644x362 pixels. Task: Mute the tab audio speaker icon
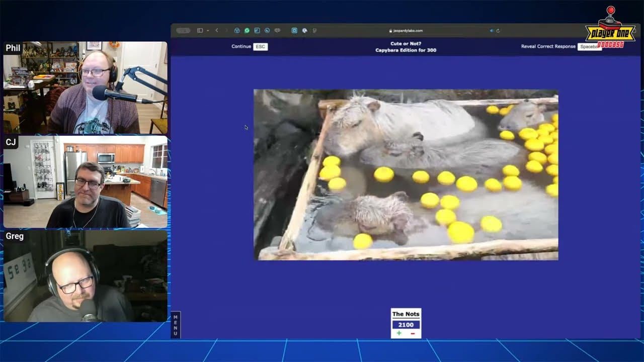[x=492, y=31]
